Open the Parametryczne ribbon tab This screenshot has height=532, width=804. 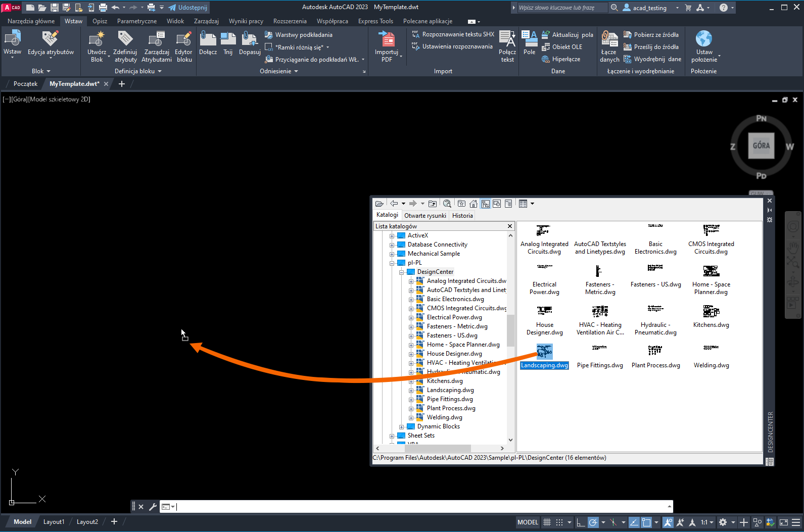click(x=137, y=21)
